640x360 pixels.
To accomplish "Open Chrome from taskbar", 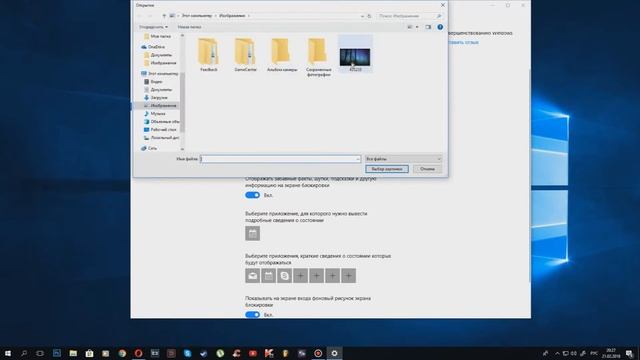I will [122, 353].
